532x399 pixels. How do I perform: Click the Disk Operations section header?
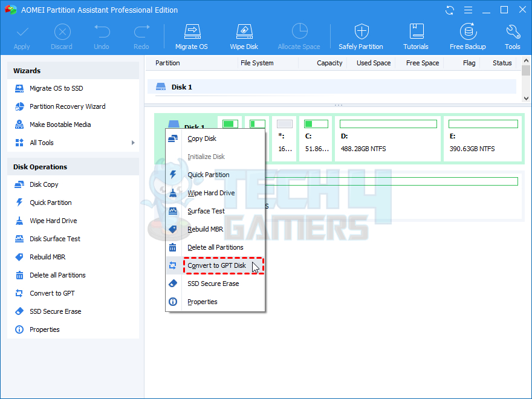click(73, 167)
